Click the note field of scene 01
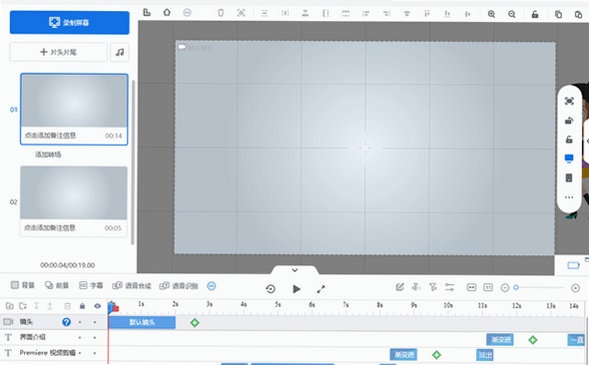 (x=50, y=136)
